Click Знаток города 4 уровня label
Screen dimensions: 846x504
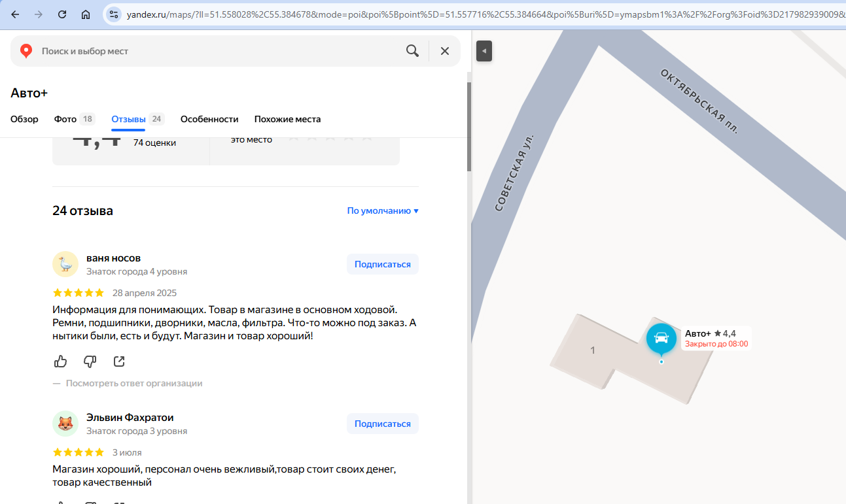pos(137,271)
